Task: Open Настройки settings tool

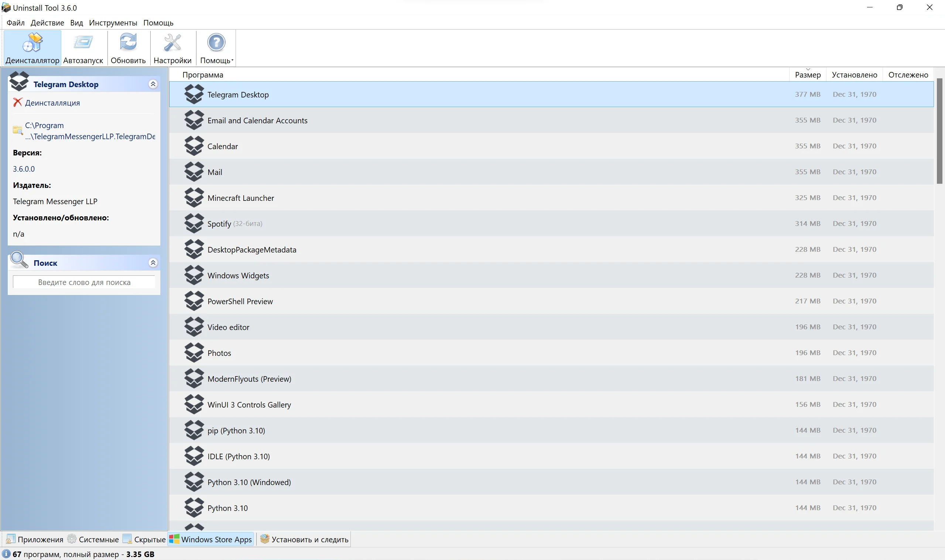Action: pos(172,48)
